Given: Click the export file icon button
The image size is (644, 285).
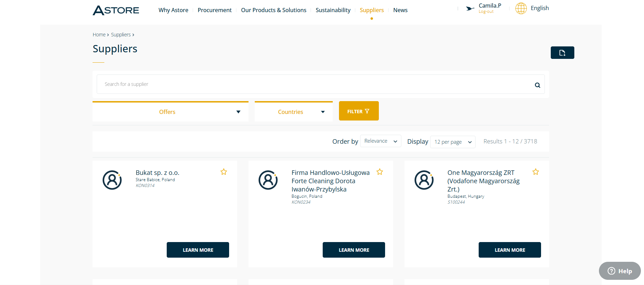Looking at the screenshot, I should [562, 53].
